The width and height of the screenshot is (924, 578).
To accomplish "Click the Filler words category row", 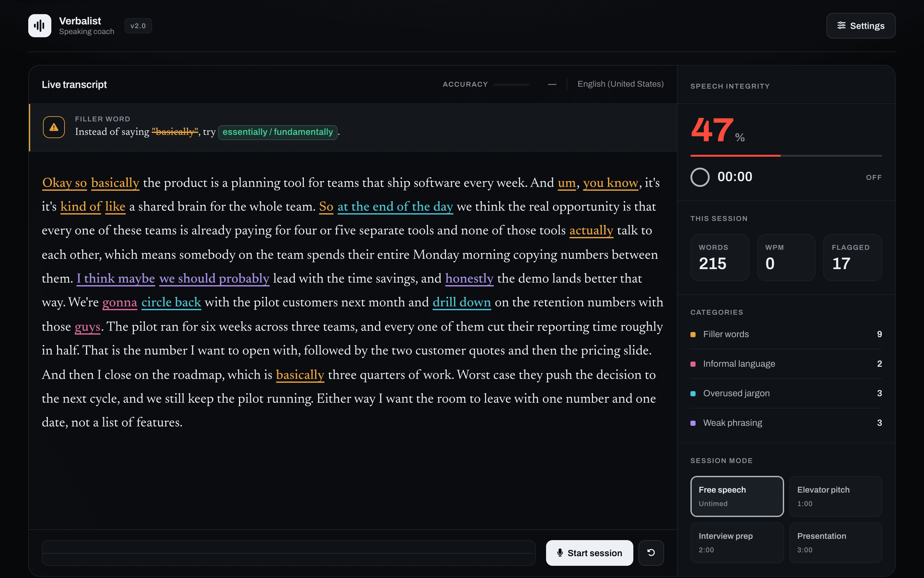I will click(786, 335).
